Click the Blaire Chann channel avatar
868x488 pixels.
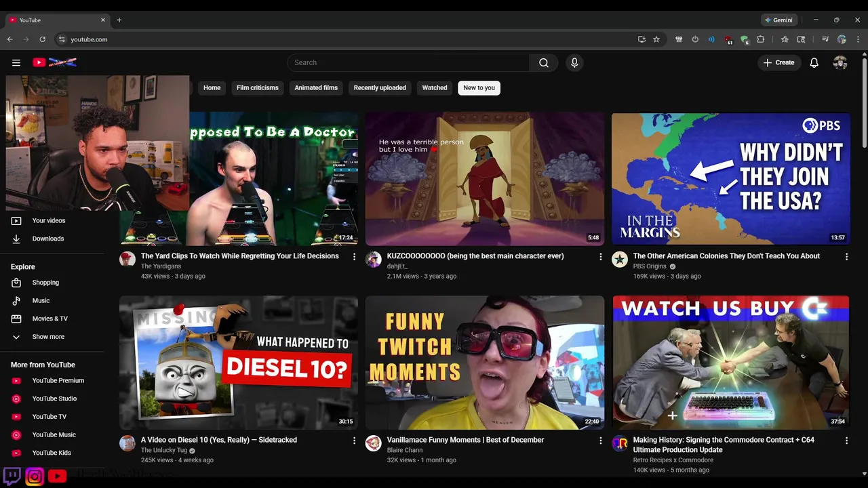point(374,443)
